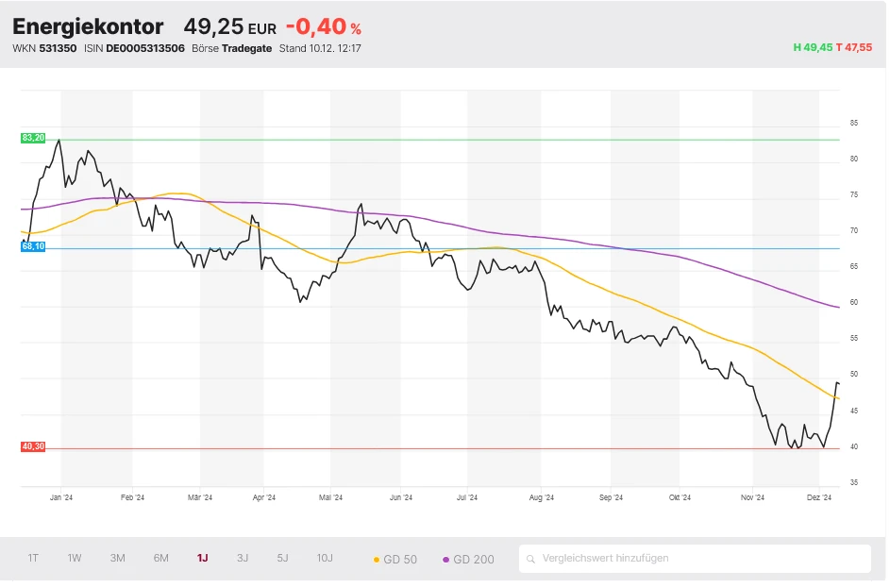890x588 pixels.
Task: Click the blue 68,10 price marker
Action: pos(33,246)
